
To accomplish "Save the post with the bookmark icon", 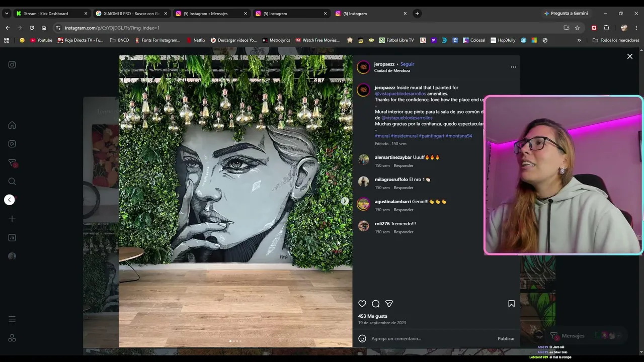I will coord(511,304).
